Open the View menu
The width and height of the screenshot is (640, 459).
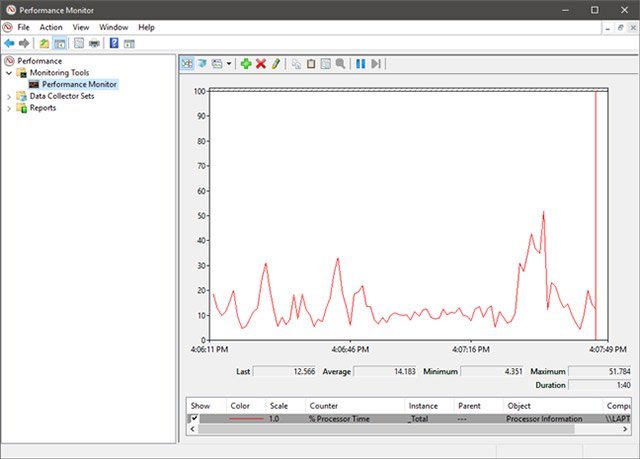(x=81, y=27)
